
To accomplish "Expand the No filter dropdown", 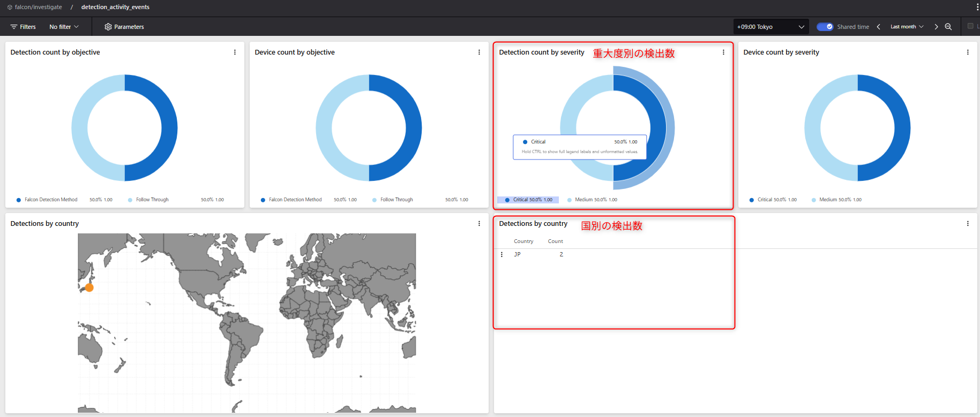I will [64, 27].
